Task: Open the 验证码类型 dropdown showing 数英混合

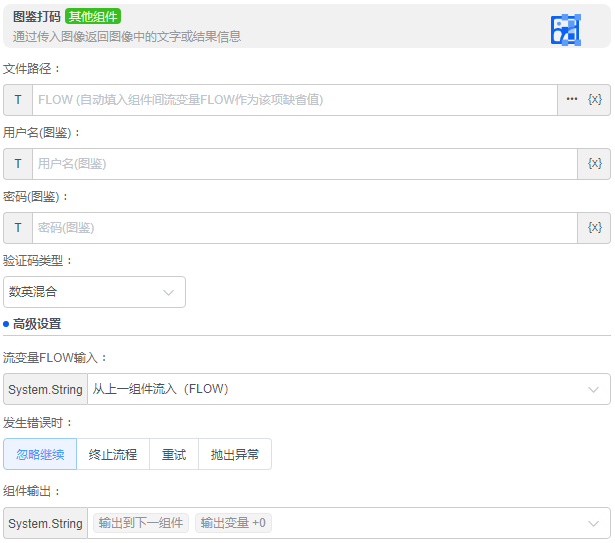Action: point(94,292)
